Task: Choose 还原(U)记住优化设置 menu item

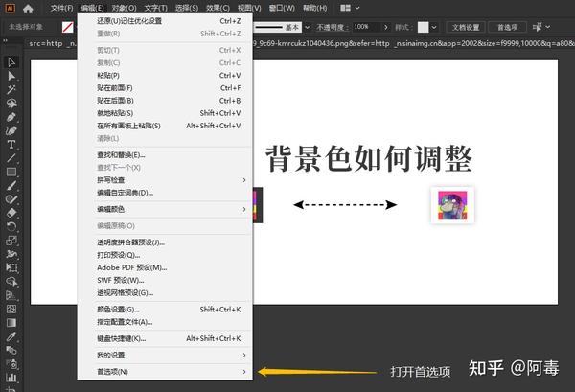Action: pyautogui.click(x=165, y=21)
